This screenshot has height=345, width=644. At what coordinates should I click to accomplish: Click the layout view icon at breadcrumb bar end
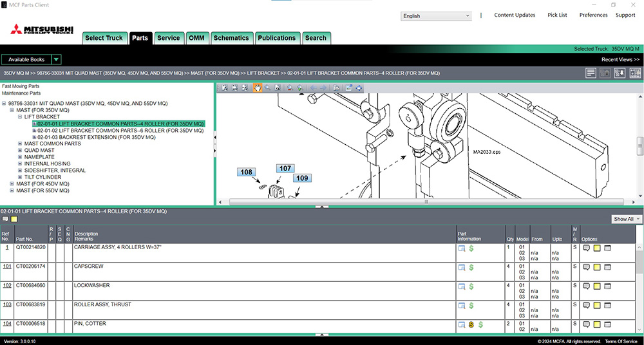tap(635, 73)
